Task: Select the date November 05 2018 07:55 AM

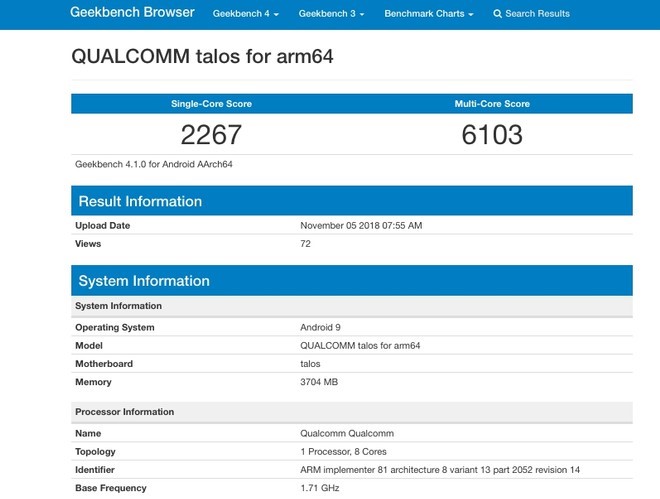Action: (361, 226)
